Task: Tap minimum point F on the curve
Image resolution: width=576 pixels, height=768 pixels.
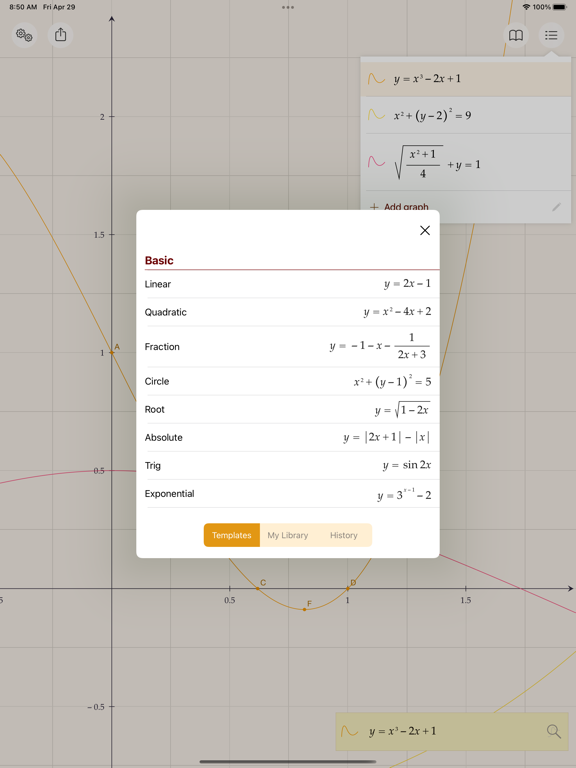Action: click(305, 609)
